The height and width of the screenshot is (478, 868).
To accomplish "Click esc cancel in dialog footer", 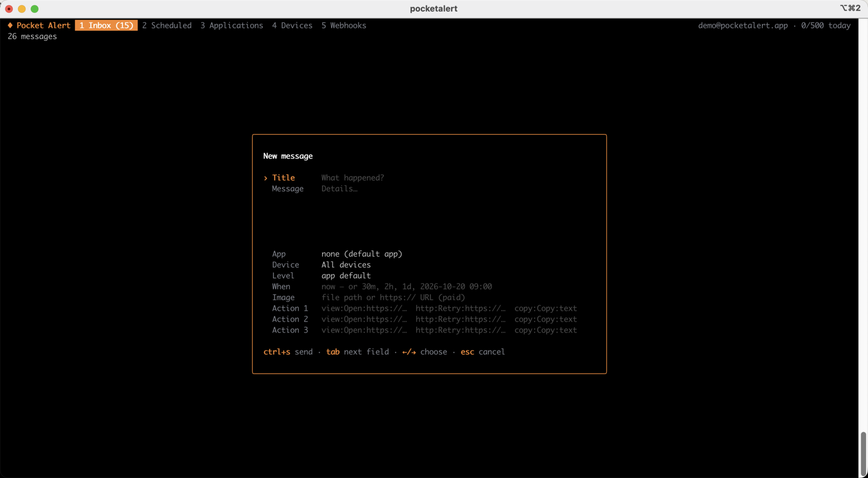I will tap(483, 352).
